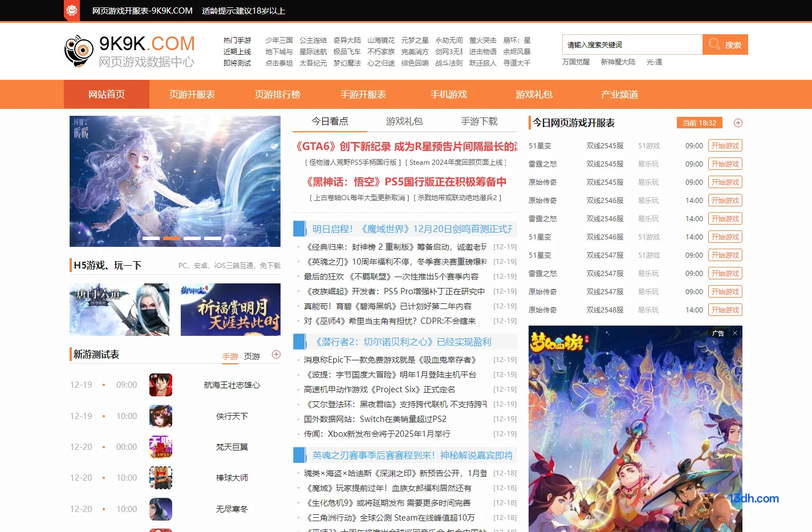Screen dimensions: 812x532
Task: Open 页游排行榜 navigation item
Action: tap(278, 94)
